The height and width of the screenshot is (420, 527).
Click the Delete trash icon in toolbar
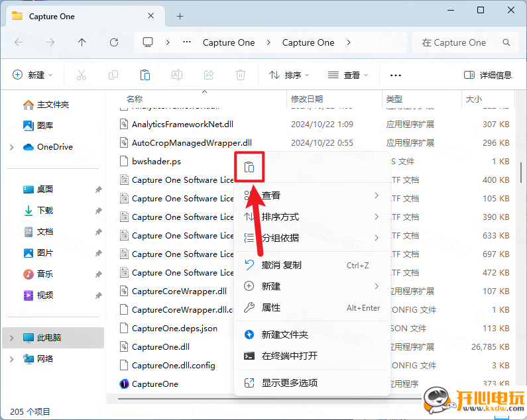241,75
